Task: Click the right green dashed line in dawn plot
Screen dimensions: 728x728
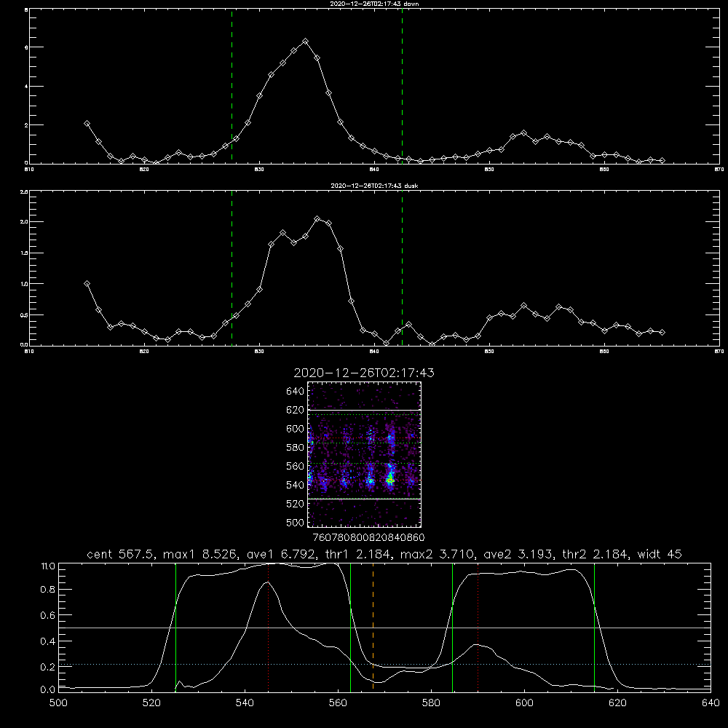Action: coord(402,86)
